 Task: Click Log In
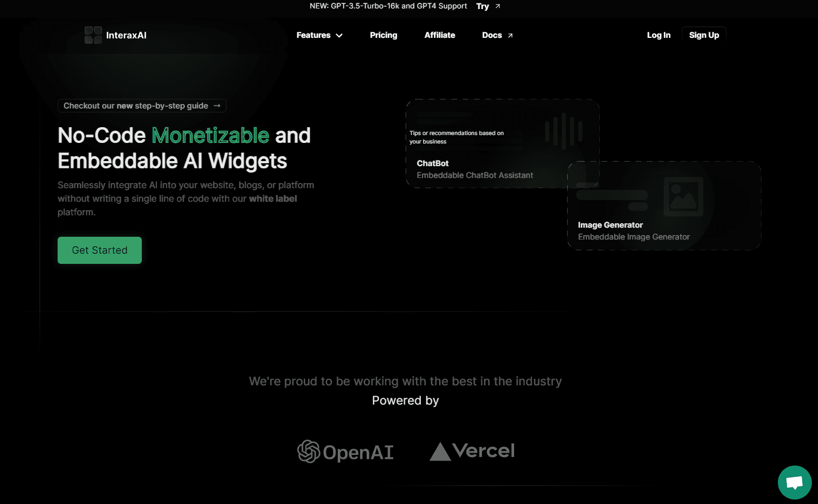tap(659, 35)
